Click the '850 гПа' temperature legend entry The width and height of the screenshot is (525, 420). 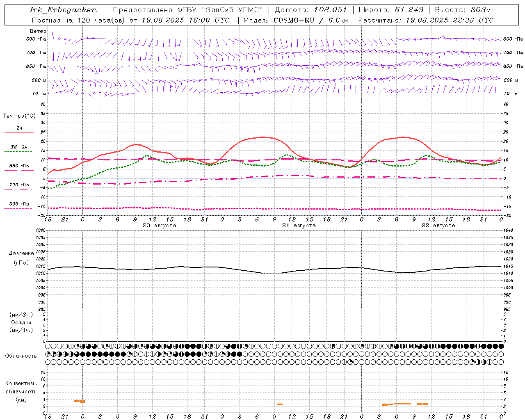tap(19, 166)
